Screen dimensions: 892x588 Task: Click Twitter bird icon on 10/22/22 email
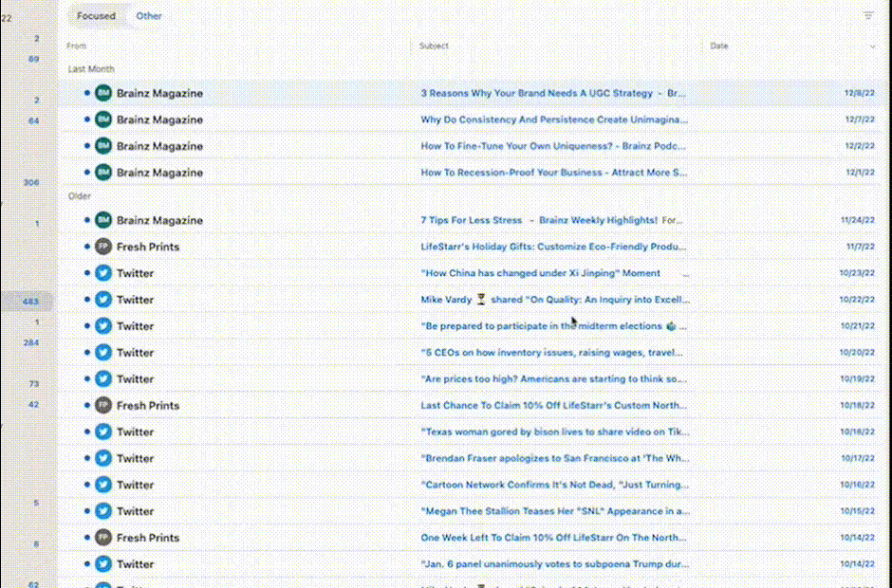103,299
